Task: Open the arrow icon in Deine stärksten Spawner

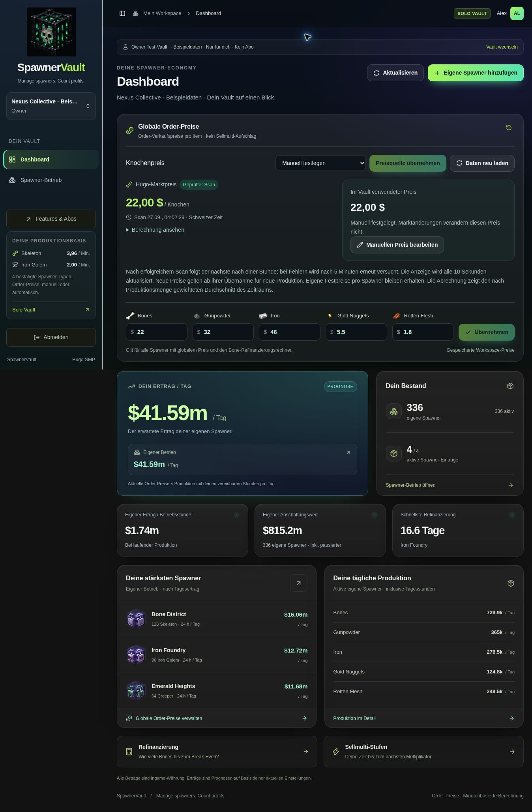Action: (299, 583)
